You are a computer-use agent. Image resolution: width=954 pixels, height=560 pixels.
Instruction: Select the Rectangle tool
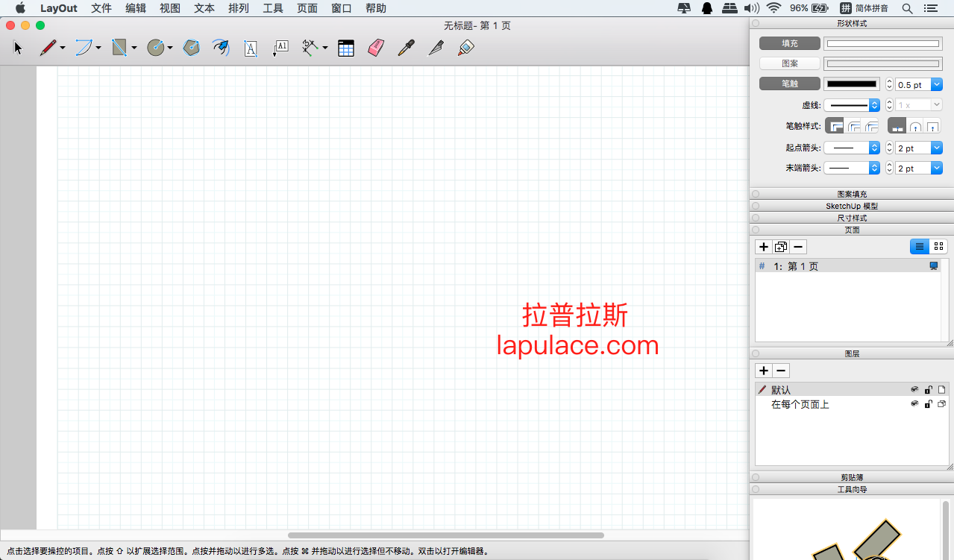[x=119, y=48]
